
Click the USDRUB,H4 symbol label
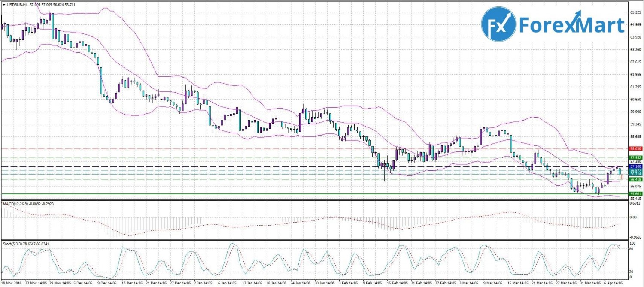coord(17,4)
